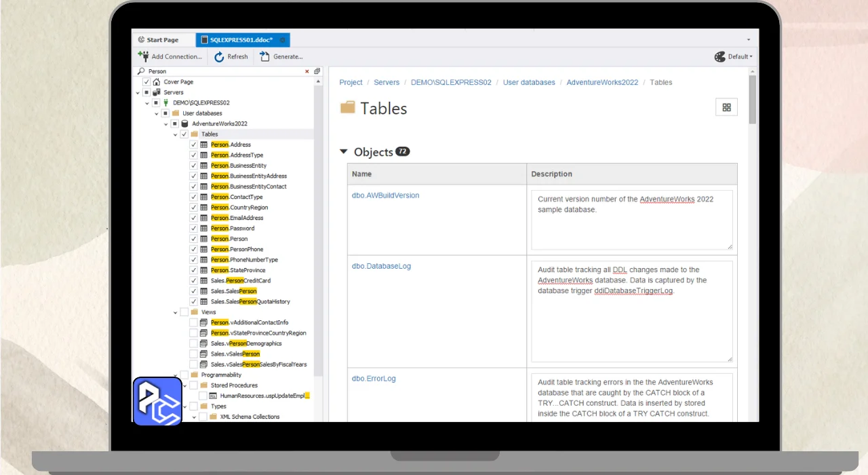Collapse the User databases node
The image size is (868, 475).
[x=157, y=113]
